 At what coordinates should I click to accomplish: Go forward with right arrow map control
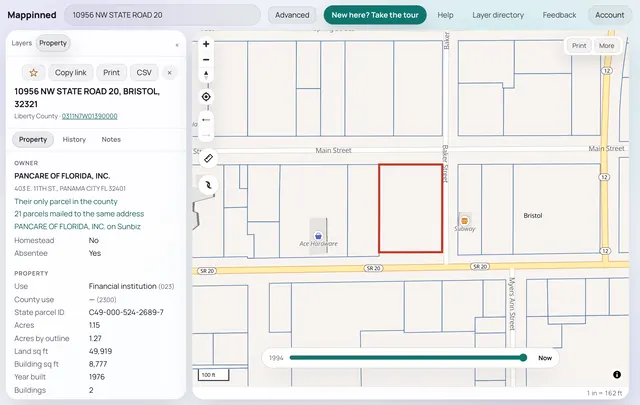pyautogui.click(x=206, y=135)
